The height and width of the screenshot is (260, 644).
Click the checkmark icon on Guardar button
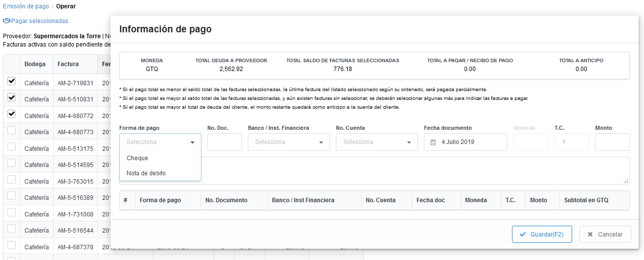pos(523,235)
